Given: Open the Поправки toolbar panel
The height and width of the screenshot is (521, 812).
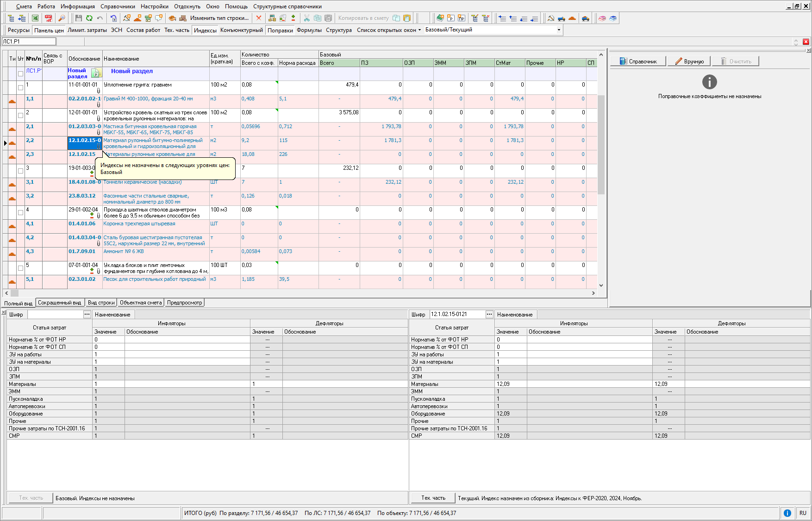Looking at the screenshot, I should tap(280, 30).
